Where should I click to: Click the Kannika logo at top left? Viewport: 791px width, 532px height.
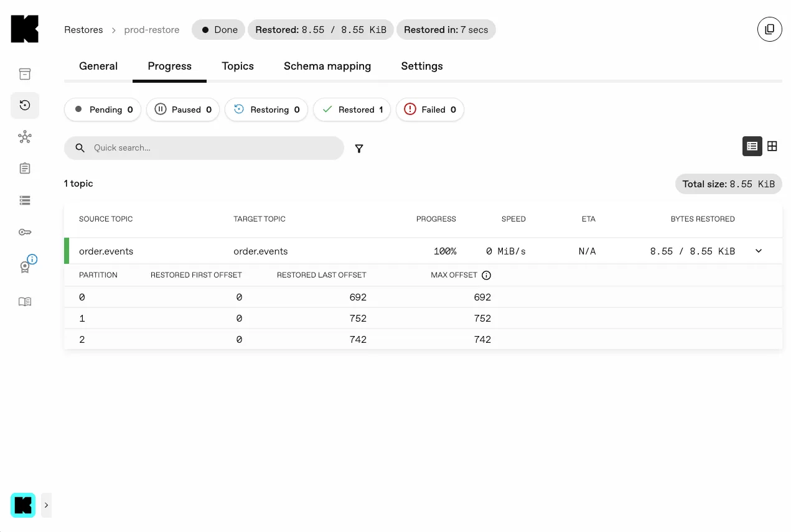[25, 29]
